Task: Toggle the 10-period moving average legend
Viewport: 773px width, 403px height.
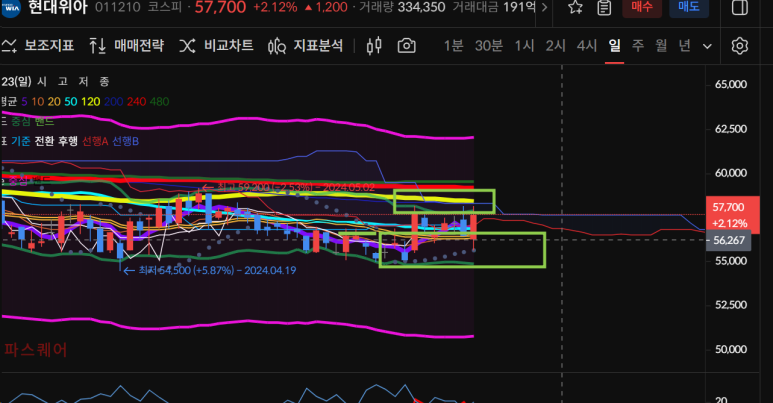Action: coord(37,102)
